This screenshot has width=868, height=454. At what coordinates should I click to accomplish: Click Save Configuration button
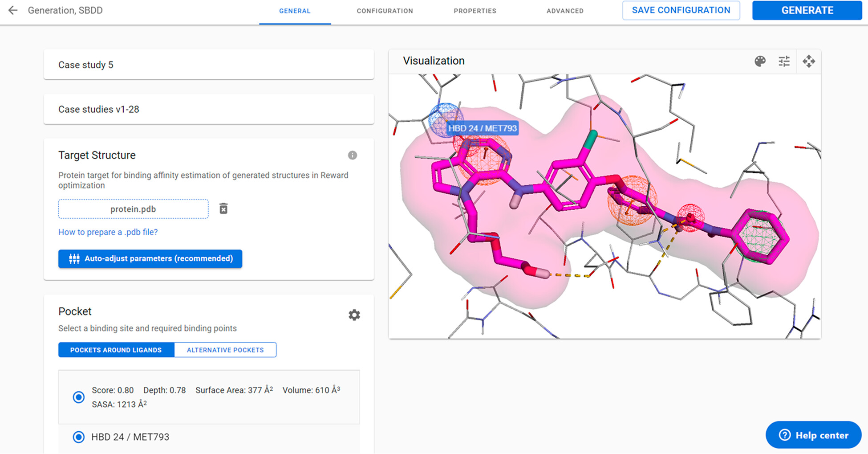681,10
